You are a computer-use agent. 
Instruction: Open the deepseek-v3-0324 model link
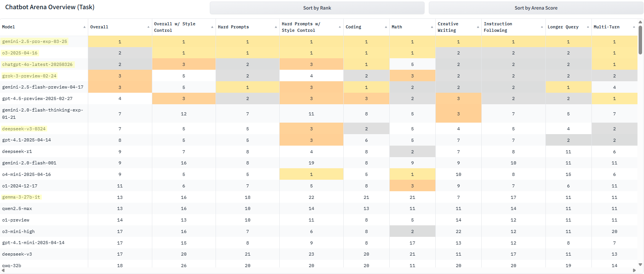(24, 129)
